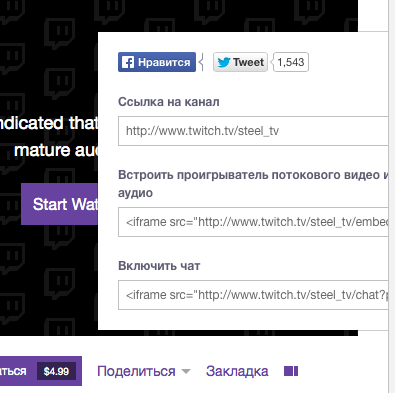Toggle theater mode split-panel icon
Screen dimensions: 395x393
(x=291, y=371)
